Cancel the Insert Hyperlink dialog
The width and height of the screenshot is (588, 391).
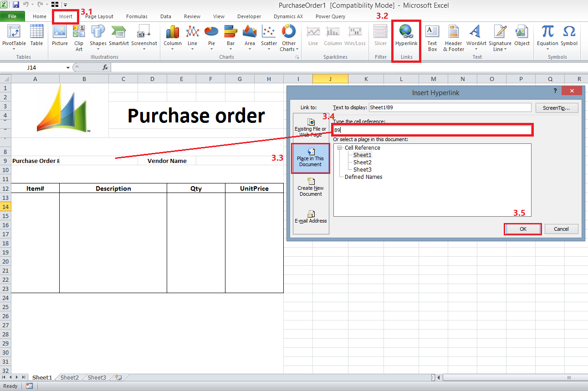pyautogui.click(x=561, y=229)
